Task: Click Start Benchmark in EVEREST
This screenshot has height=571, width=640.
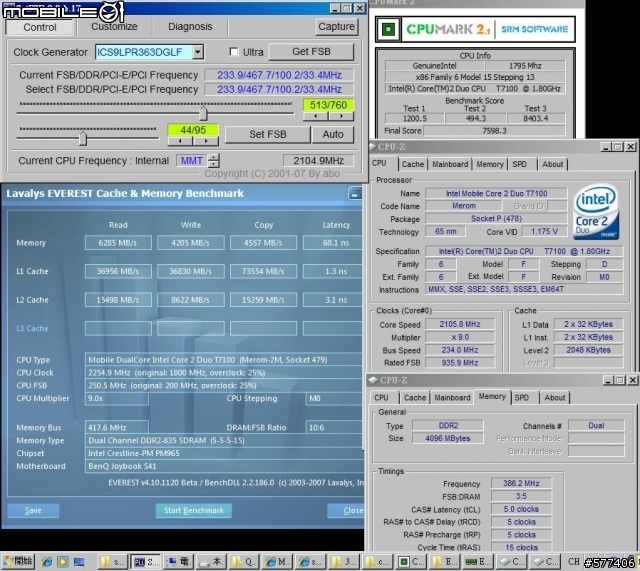Action: [x=193, y=511]
